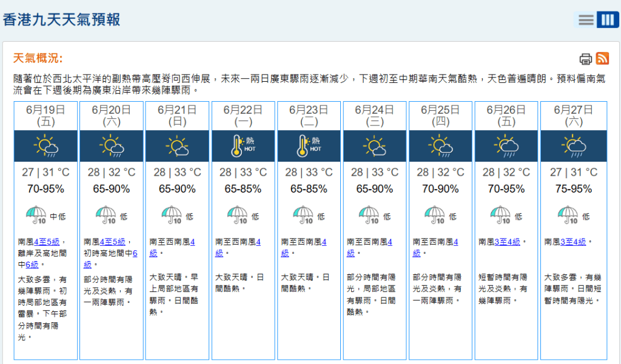Switch to list view layout icon

(586, 19)
